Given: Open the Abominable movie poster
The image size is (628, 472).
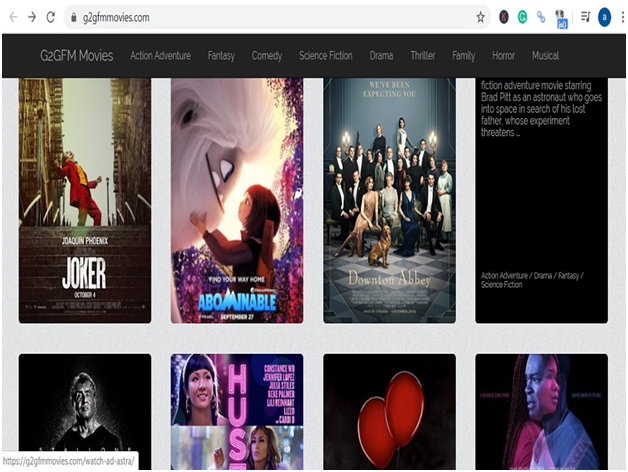Looking at the screenshot, I should [x=237, y=200].
